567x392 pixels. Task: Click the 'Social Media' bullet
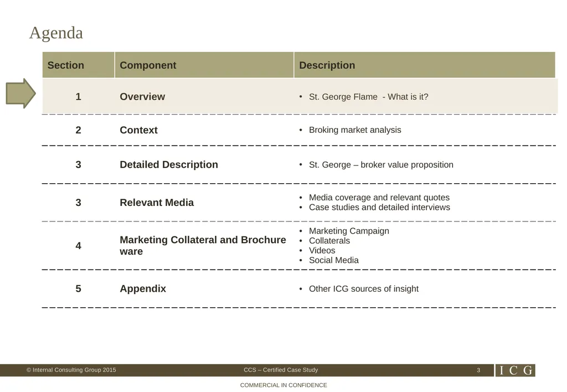click(x=333, y=260)
